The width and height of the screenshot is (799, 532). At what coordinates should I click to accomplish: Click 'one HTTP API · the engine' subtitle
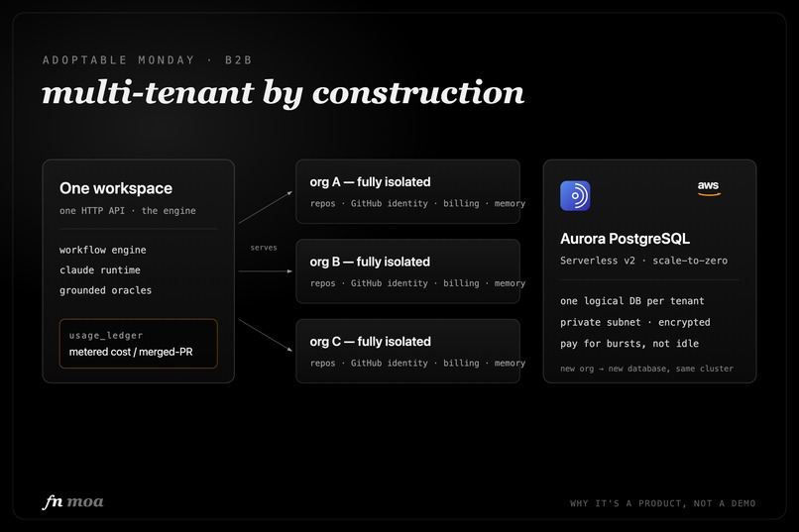[128, 211]
